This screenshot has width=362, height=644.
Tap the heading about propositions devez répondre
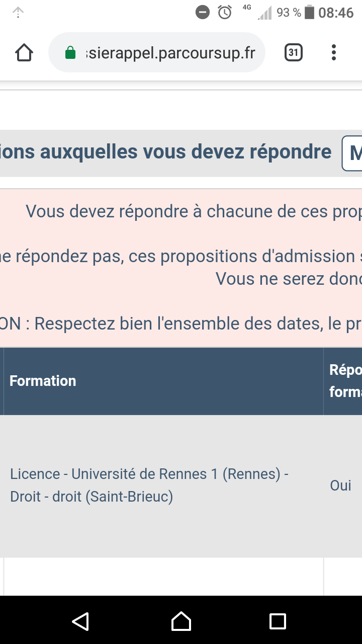(x=166, y=152)
